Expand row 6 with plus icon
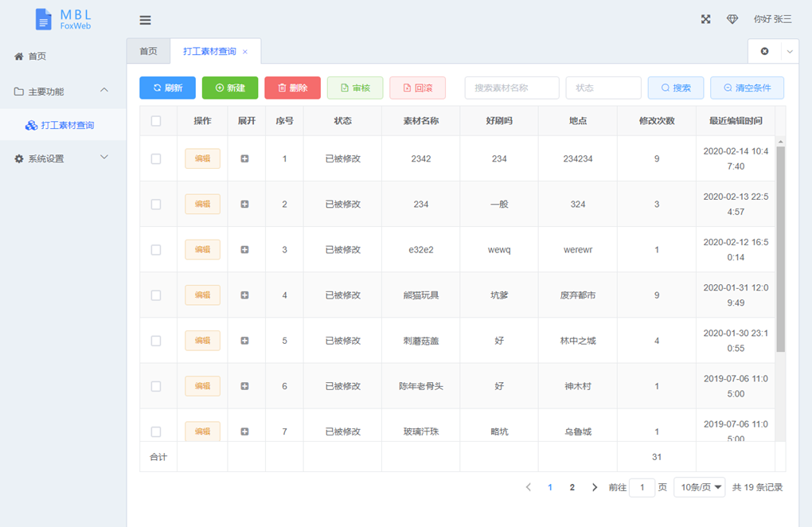 coord(245,387)
